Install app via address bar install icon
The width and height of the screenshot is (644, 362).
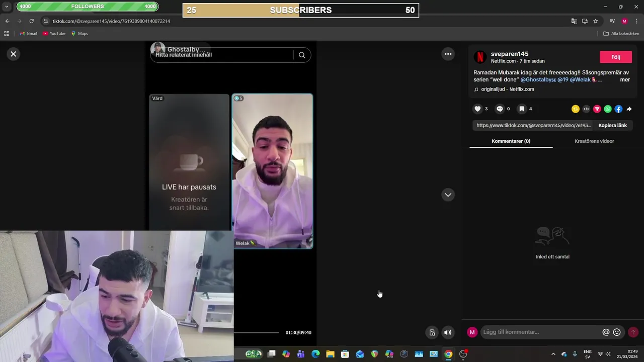[585, 21]
